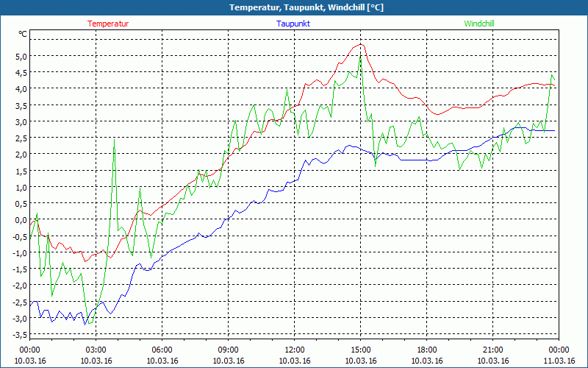The width and height of the screenshot is (588, 368).
Task: Click the 2,5 y-axis value
Action: point(21,138)
